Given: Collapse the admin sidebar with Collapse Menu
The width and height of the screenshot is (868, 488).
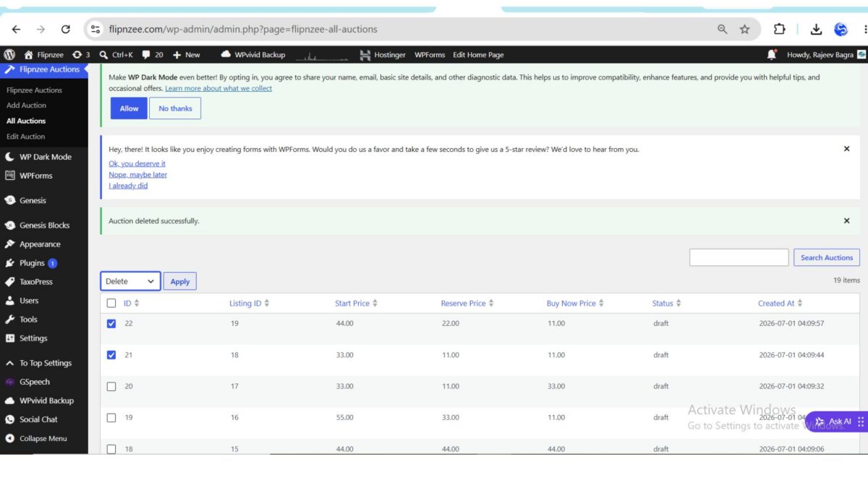Looking at the screenshot, I should pos(44,438).
